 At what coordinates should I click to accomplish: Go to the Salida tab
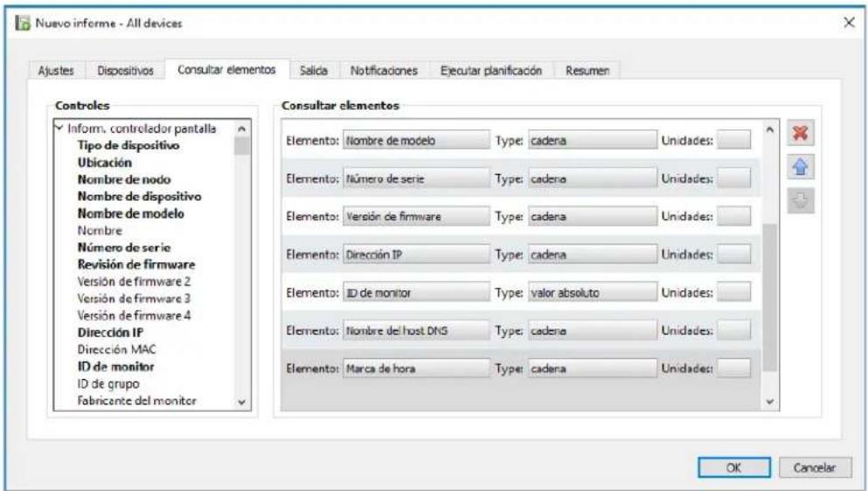click(313, 71)
